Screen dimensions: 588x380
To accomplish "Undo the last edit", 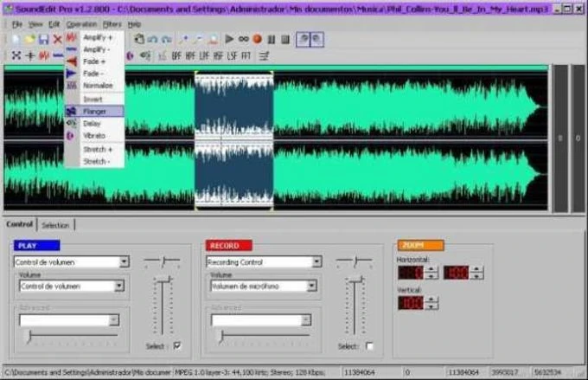I will tap(153, 39).
